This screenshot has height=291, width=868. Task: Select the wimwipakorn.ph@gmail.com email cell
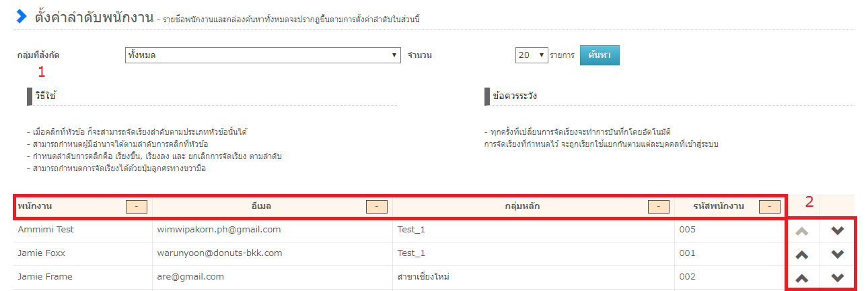pos(219,230)
